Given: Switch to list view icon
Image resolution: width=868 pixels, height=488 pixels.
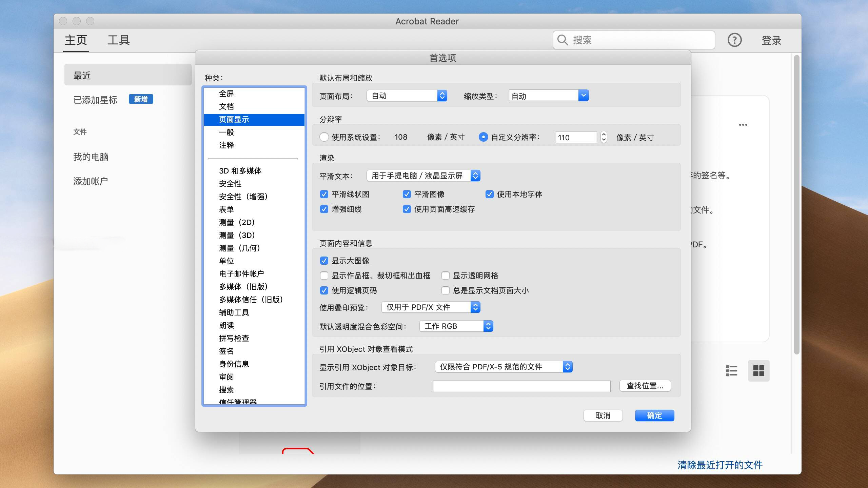Looking at the screenshot, I should click(x=731, y=371).
